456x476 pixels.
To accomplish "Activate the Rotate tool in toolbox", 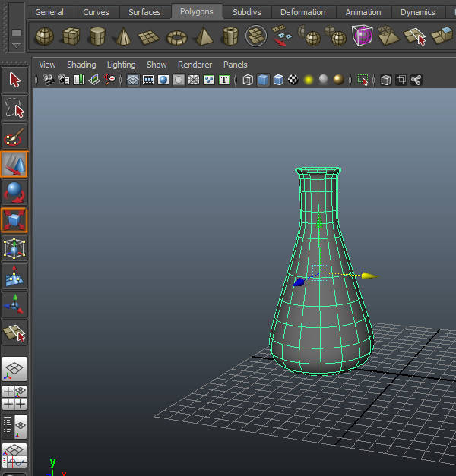I will [x=15, y=192].
